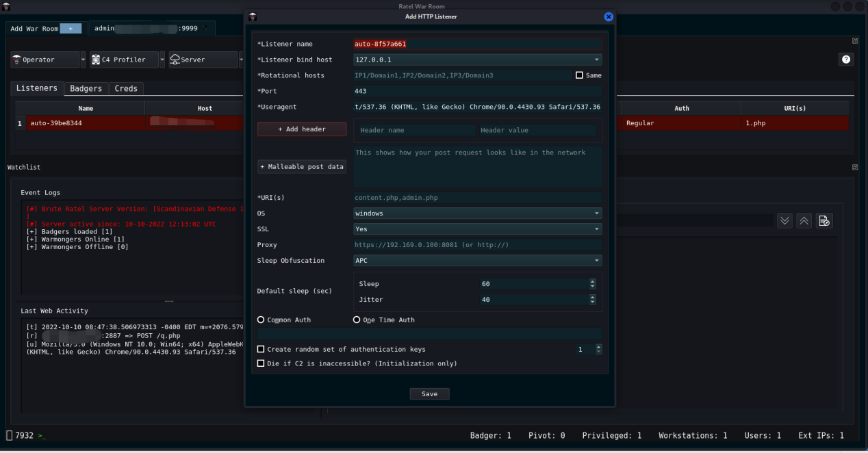
Task: Click the Port field showing 443
Action: [478, 91]
